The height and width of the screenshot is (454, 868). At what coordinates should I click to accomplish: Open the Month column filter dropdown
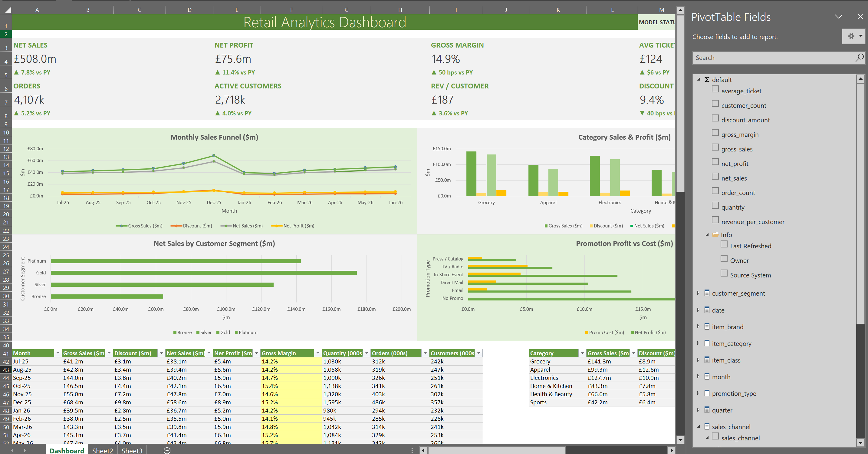click(58, 353)
